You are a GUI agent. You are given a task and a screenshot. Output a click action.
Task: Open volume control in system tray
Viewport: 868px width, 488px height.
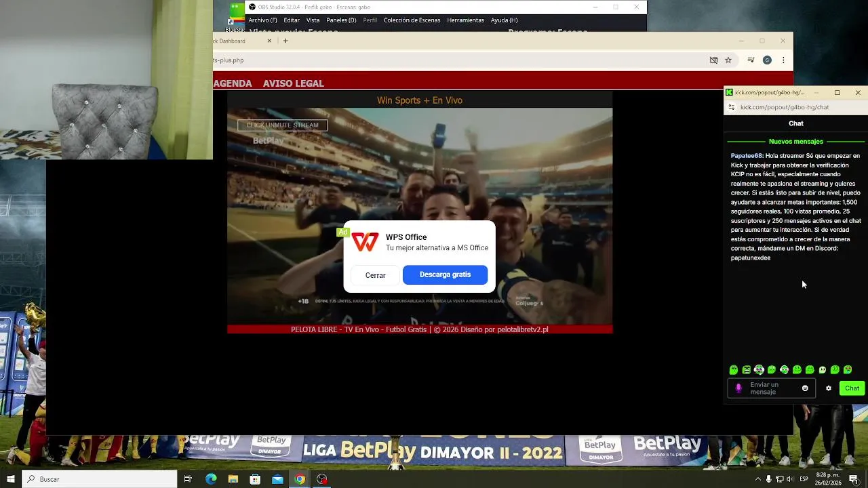790,479
